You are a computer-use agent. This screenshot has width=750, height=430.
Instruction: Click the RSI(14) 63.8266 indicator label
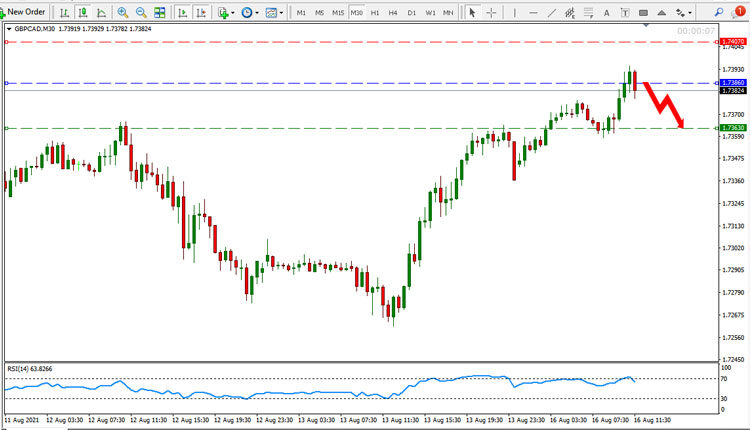coord(30,369)
